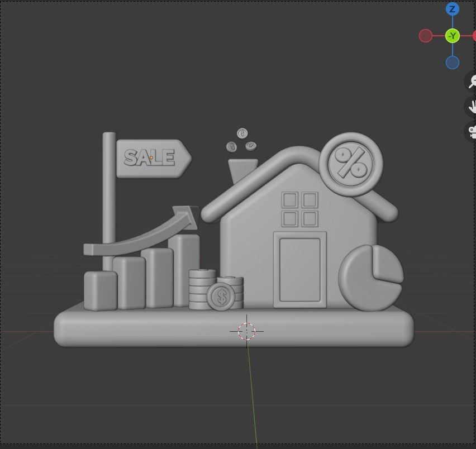This screenshot has height=449, width=476.
Task: Select the rounded base platform
Action: pos(234,329)
